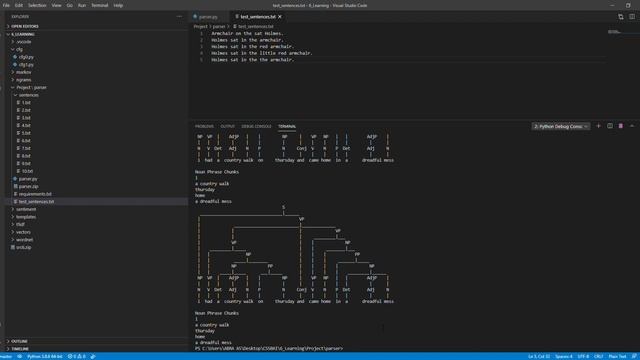Switch to the parser.py editor tab
This screenshot has height=360, width=640.
tap(209, 17)
